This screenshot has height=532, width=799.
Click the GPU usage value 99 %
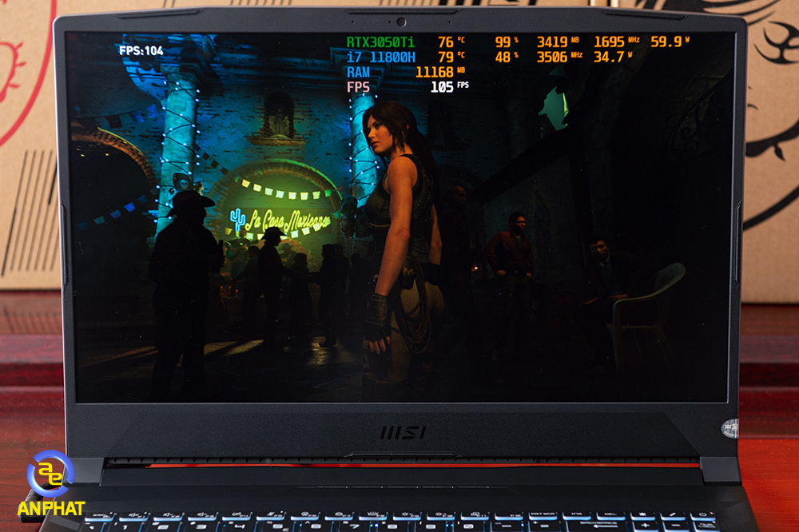[507, 42]
